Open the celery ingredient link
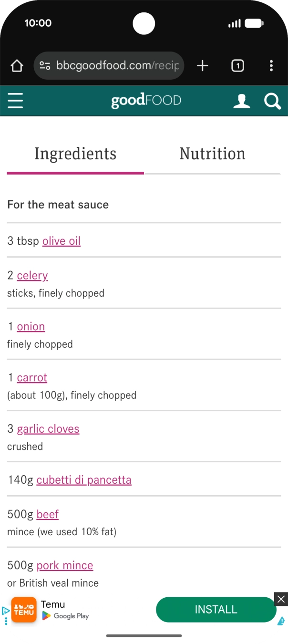The width and height of the screenshot is (288, 644). point(32,275)
